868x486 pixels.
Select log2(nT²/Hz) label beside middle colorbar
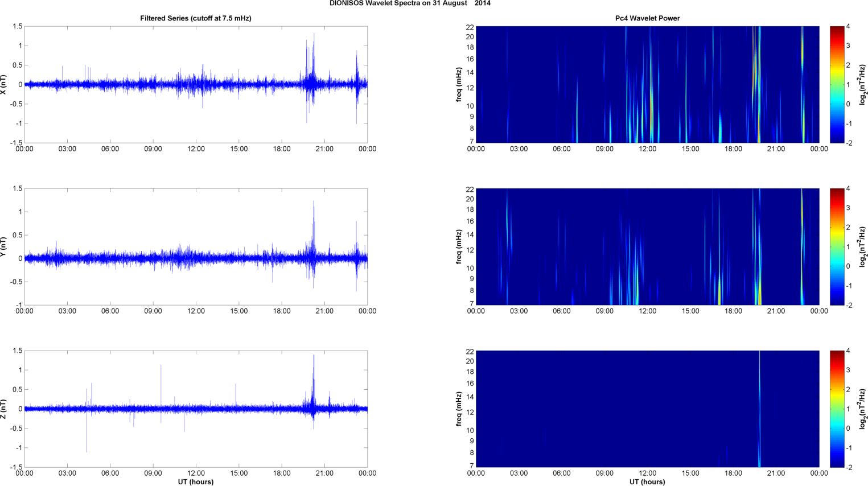(x=863, y=246)
